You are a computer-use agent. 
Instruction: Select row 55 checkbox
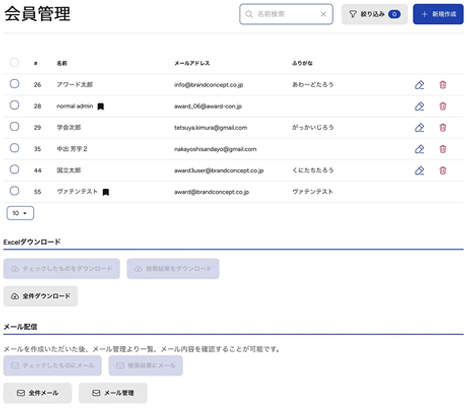[x=14, y=191]
